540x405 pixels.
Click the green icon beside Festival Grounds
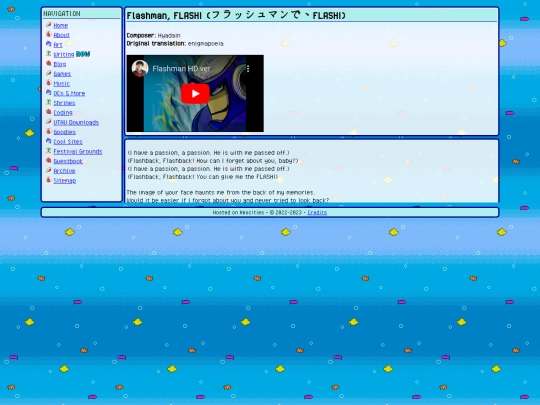tap(49, 150)
